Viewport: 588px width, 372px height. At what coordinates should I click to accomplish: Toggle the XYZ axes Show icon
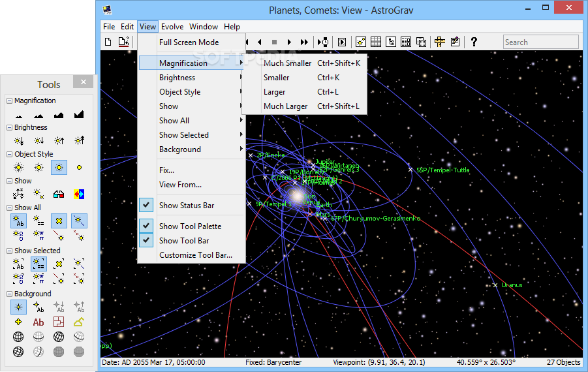(x=18, y=194)
